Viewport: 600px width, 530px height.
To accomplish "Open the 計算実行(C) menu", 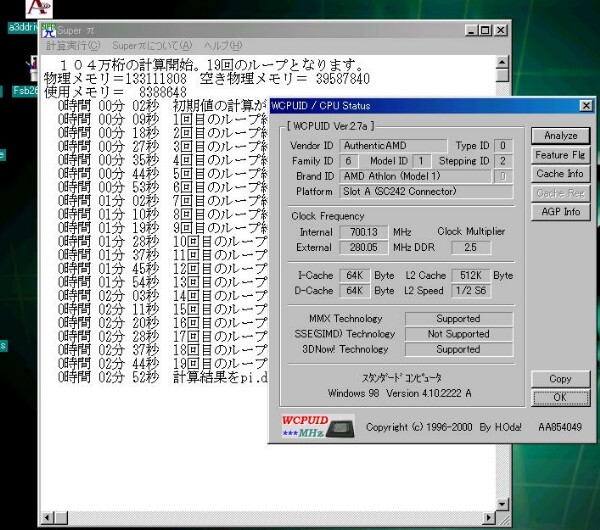I will coord(73,46).
